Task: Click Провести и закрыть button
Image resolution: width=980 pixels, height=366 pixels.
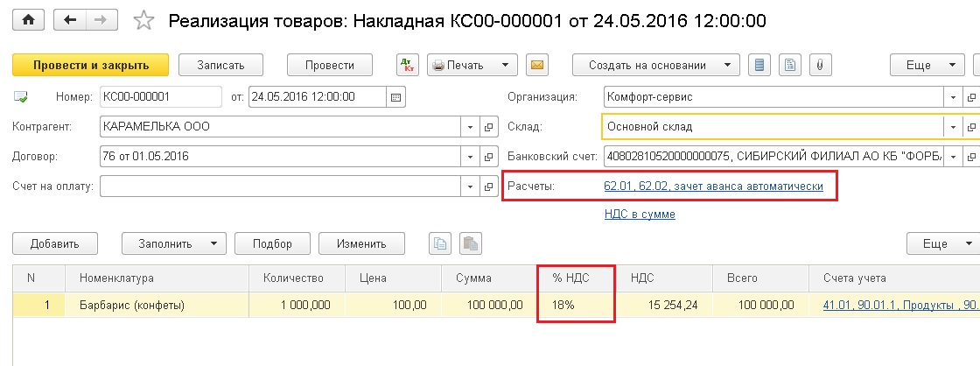Action: 91,65
